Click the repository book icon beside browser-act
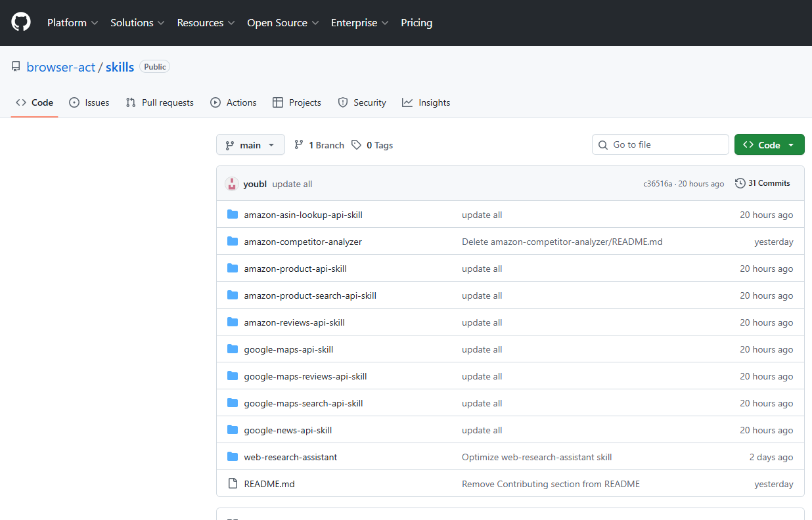This screenshot has width=812, height=520. [16, 66]
